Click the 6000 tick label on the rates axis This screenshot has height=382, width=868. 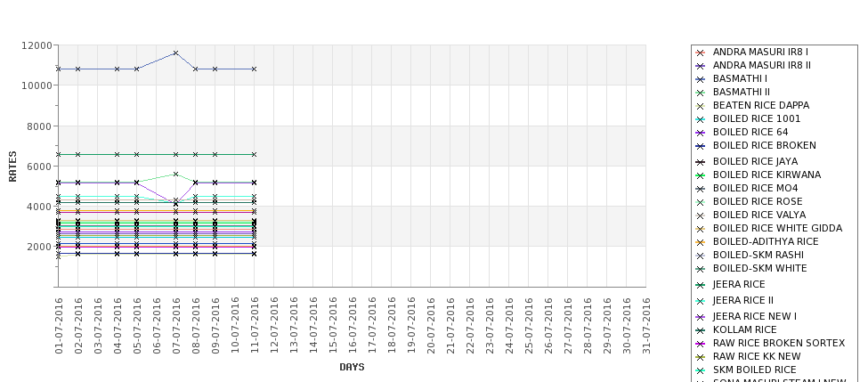[x=39, y=167]
